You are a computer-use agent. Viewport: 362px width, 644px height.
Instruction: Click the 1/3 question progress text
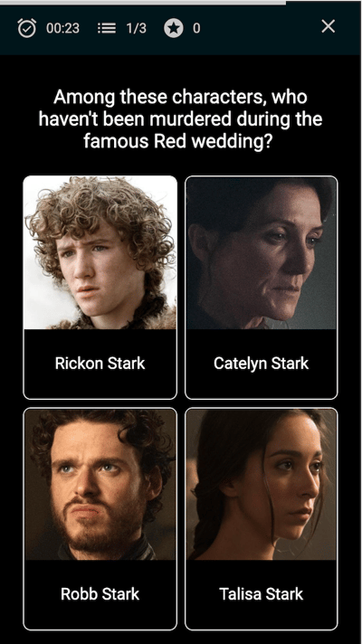coord(136,28)
